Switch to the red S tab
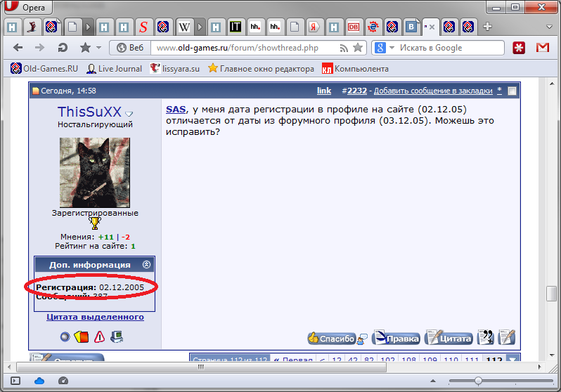Screen dimensions: 561x392 tap(143, 27)
